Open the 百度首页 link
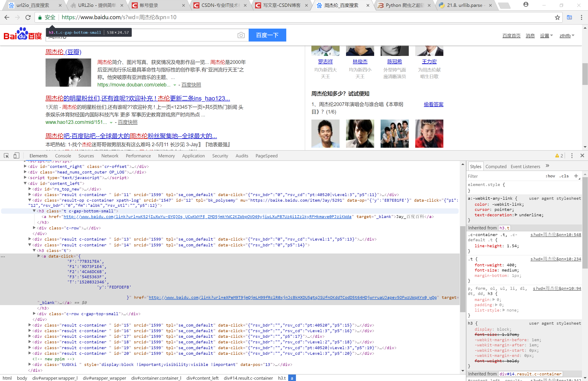 [511, 36]
